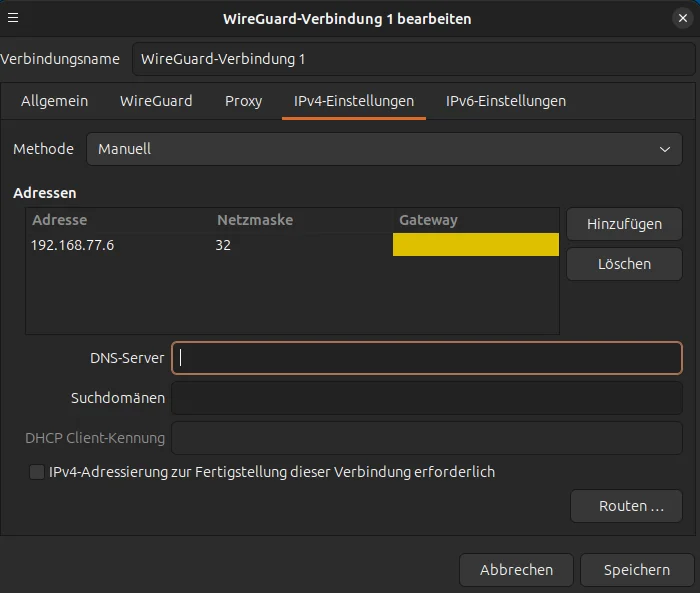700x593 pixels.
Task: Open the IPv6-Einstellungen tab
Action: pos(505,101)
